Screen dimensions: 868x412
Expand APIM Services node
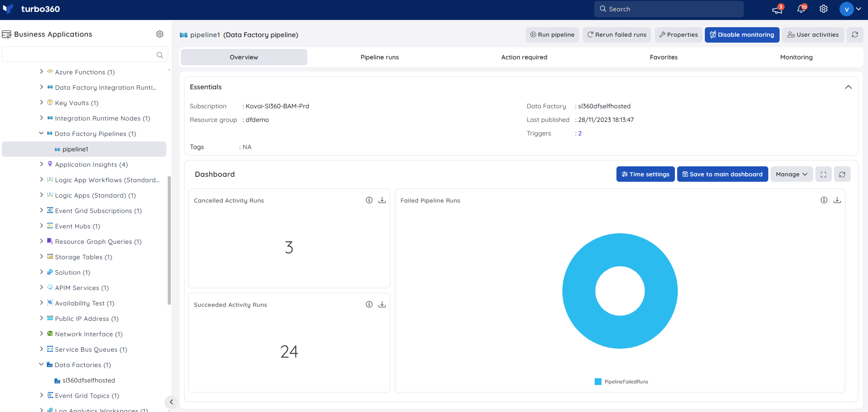click(41, 287)
